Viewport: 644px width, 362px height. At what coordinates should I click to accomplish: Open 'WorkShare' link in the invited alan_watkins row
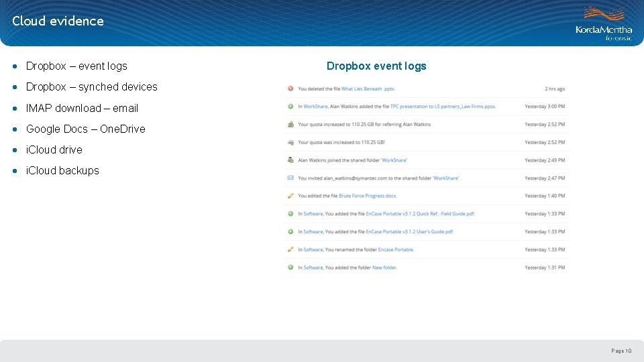[445, 178]
